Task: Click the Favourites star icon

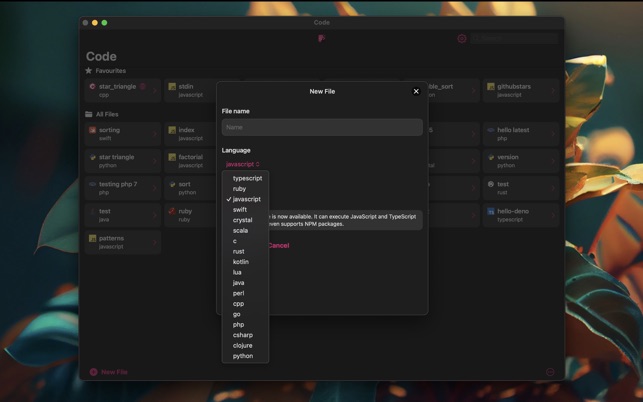Action: (89, 71)
